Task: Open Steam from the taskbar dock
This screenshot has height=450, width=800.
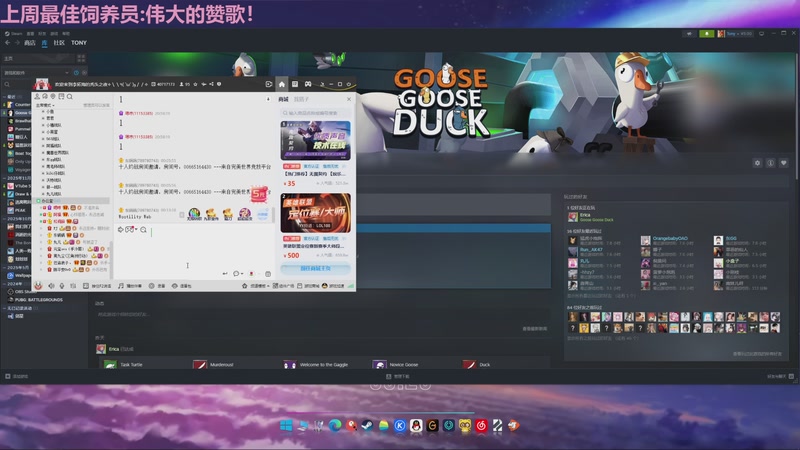Action: 367,426
